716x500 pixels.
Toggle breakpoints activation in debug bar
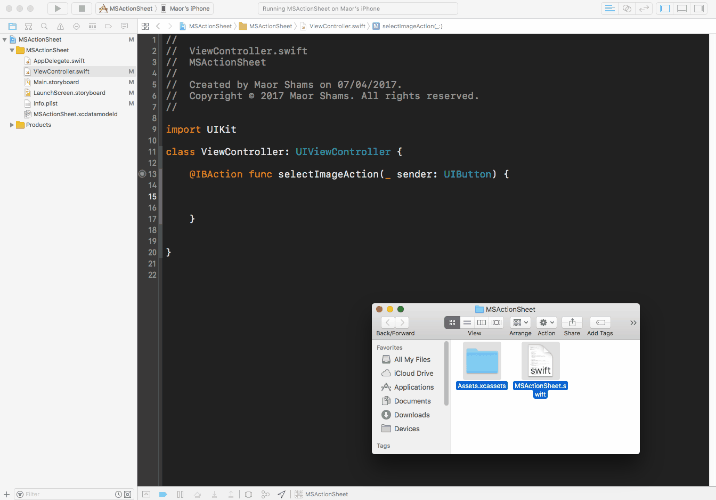[x=163, y=494]
